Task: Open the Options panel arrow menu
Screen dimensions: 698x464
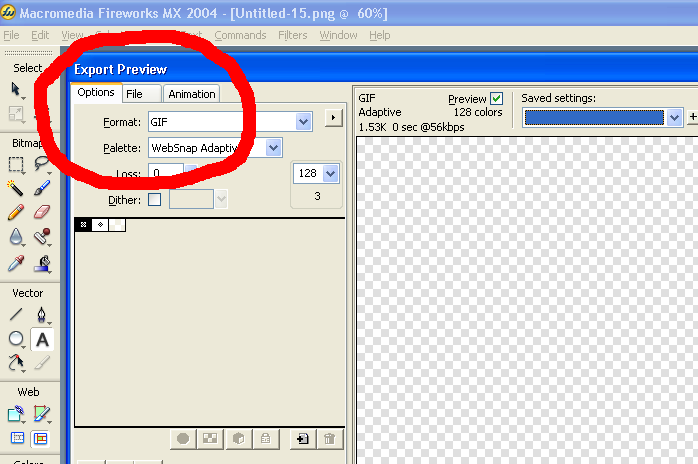Action: tap(333, 118)
